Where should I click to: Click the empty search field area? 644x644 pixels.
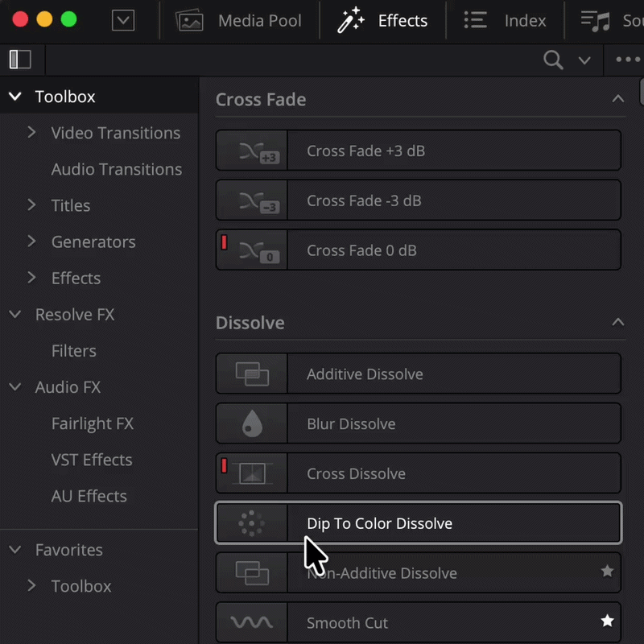291,60
